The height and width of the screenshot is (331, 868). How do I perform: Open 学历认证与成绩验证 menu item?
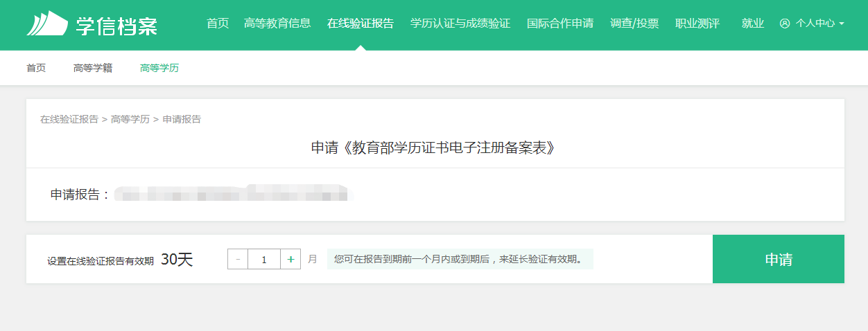[460, 24]
